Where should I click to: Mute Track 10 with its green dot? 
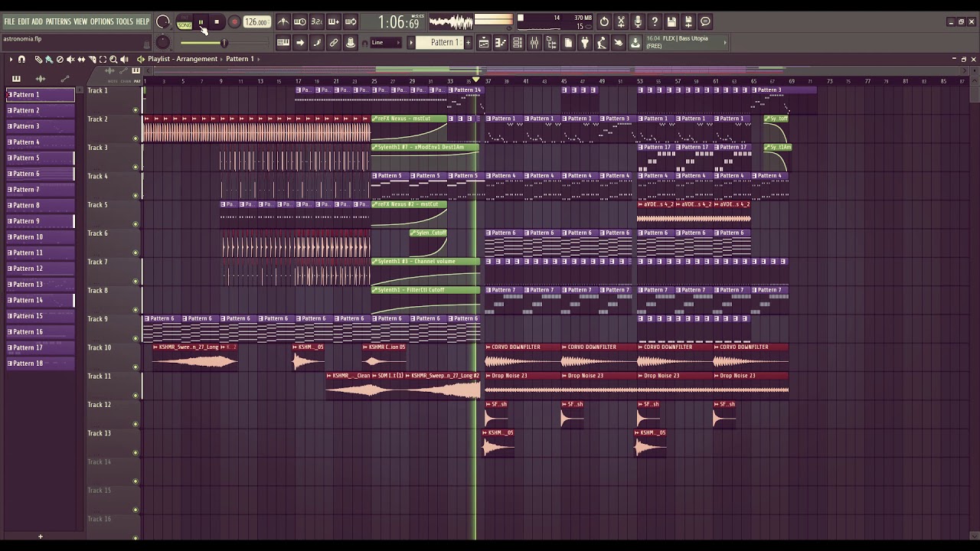click(x=136, y=367)
